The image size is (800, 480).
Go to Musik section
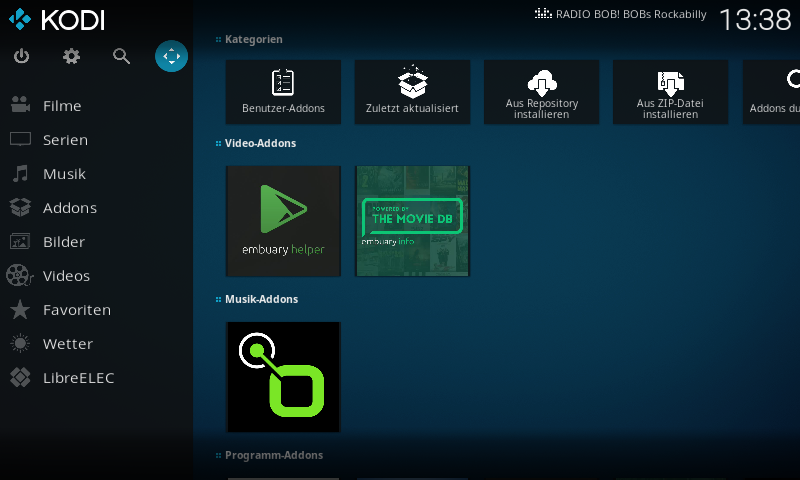tap(64, 174)
